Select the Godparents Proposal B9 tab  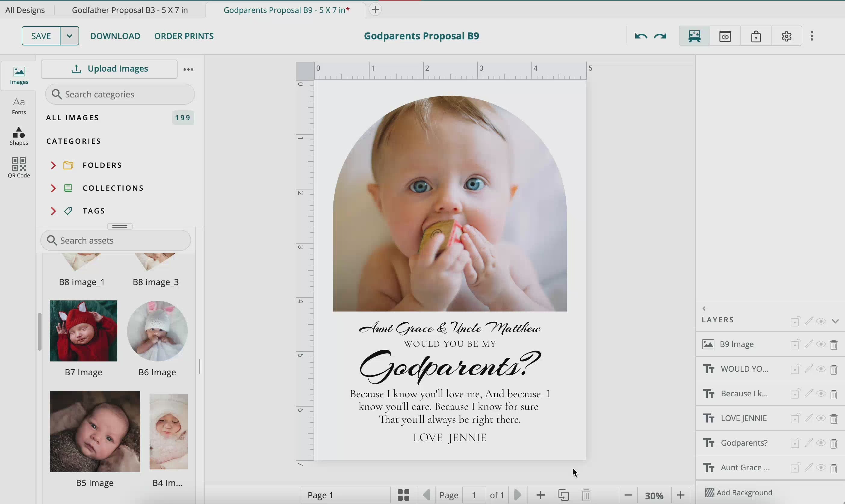(286, 10)
